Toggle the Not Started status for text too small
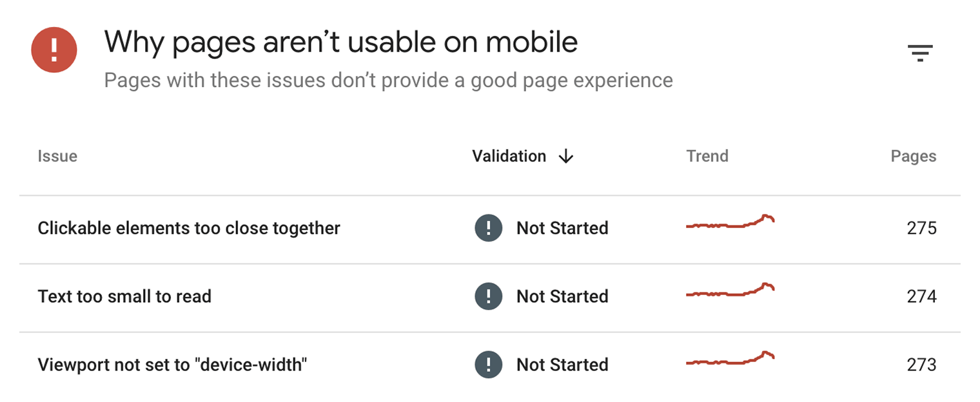Viewport: 980px width, 402px height. click(x=562, y=296)
